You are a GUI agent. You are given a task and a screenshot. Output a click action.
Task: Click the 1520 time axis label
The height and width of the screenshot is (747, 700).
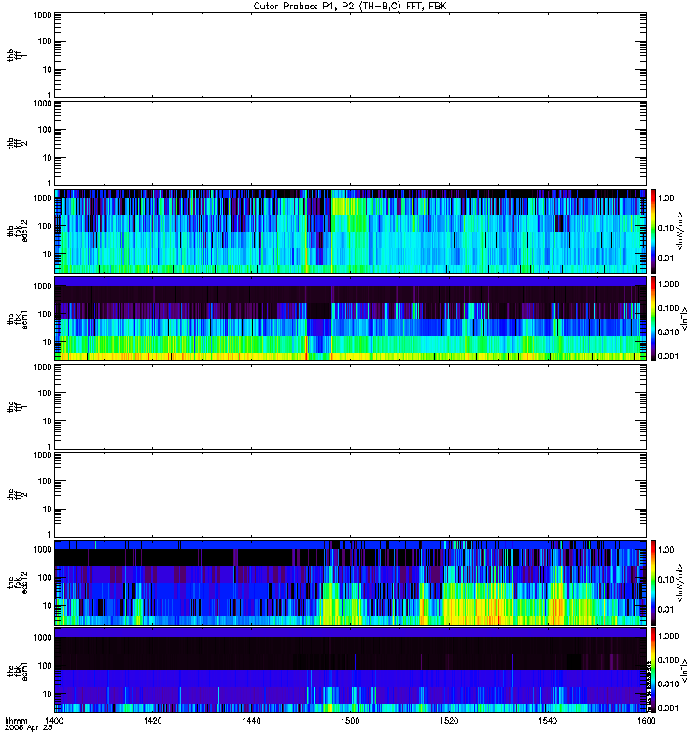pos(449,720)
